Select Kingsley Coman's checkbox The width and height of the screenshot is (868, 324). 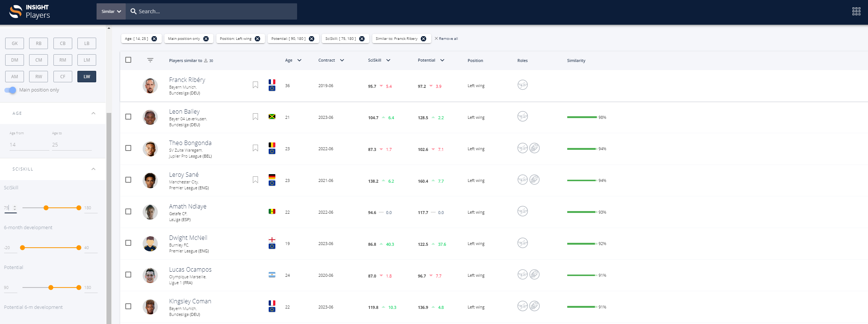(x=128, y=306)
